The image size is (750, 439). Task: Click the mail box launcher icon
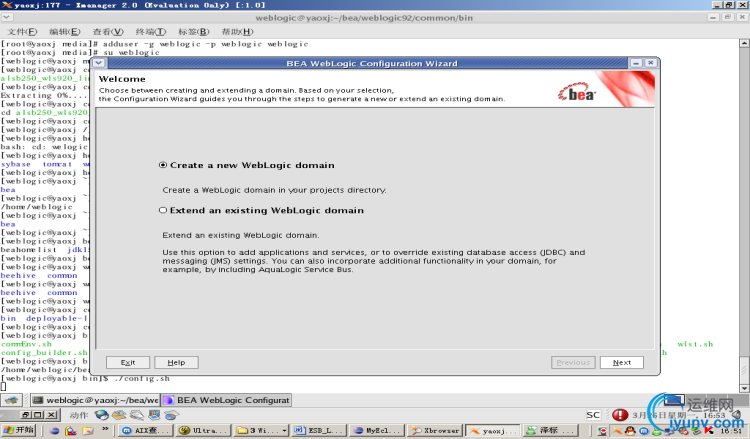[x=119, y=415]
